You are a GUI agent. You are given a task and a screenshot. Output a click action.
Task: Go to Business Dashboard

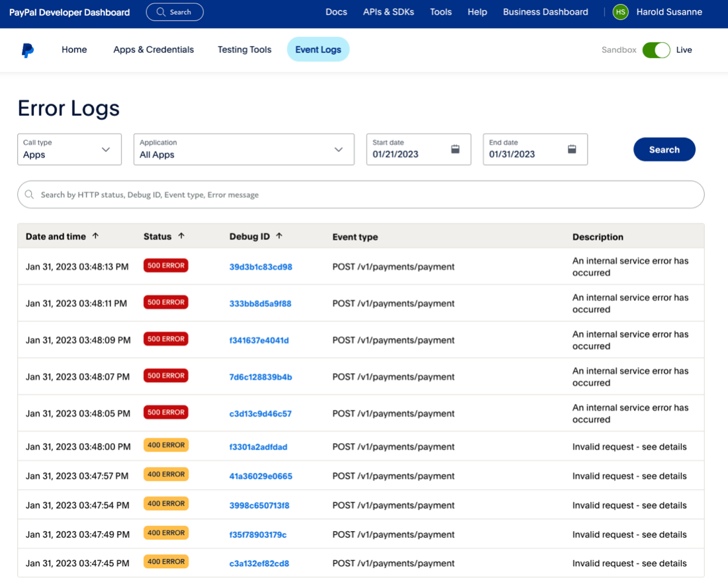[x=545, y=12]
